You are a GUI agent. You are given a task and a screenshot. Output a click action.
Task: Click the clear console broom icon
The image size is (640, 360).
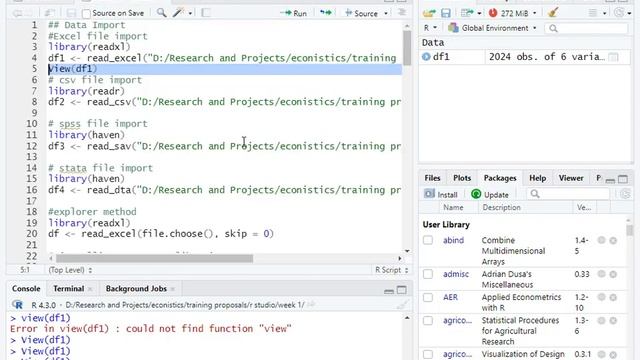[x=402, y=304]
